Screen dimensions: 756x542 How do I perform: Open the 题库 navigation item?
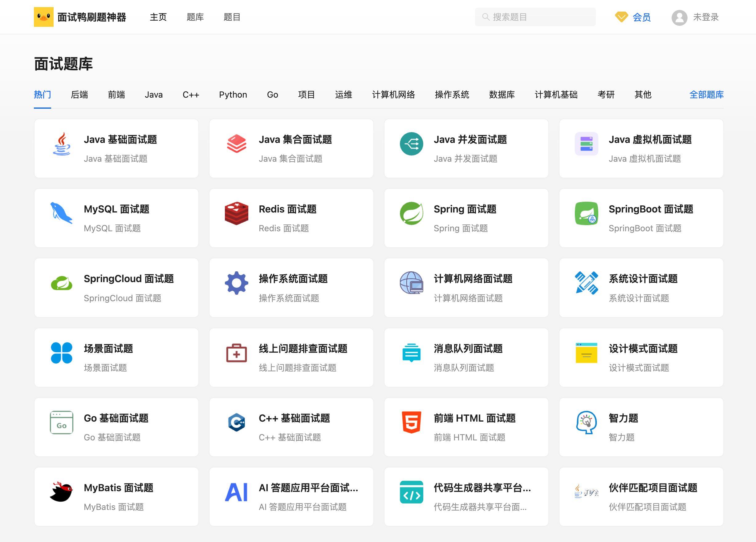click(195, 17)
